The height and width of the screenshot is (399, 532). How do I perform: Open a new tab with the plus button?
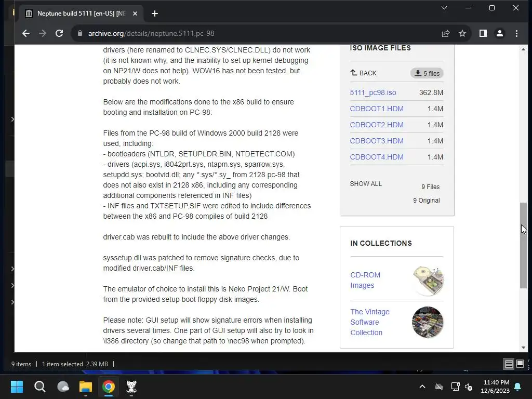click(x=155, y=14)
